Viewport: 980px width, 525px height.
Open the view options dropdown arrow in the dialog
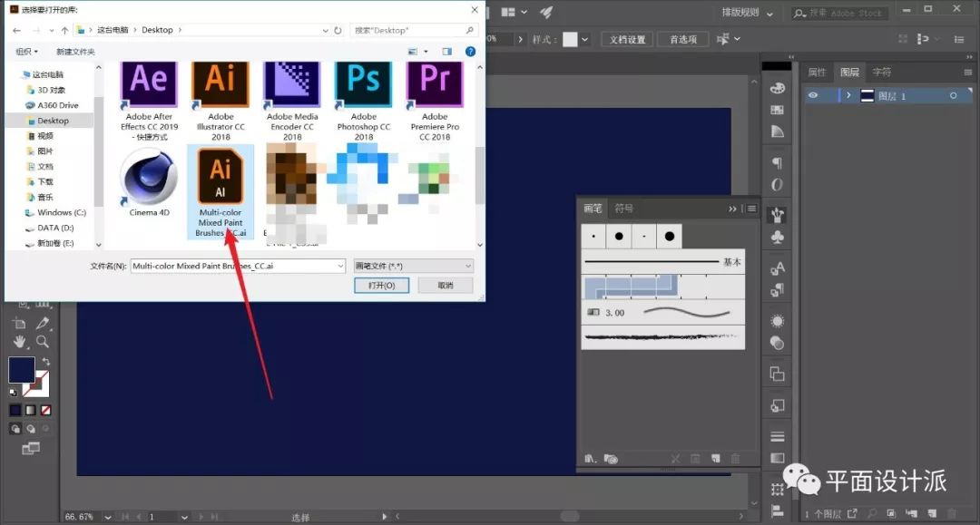coord(426,51)
